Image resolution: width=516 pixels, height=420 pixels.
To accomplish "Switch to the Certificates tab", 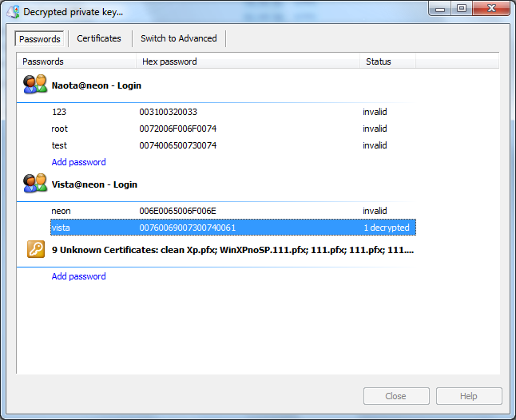I will coord(99,38).
